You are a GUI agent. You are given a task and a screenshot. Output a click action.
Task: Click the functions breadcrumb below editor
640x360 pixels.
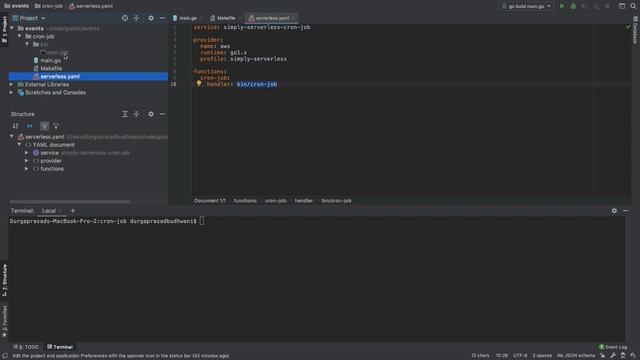tap(245, 201)
